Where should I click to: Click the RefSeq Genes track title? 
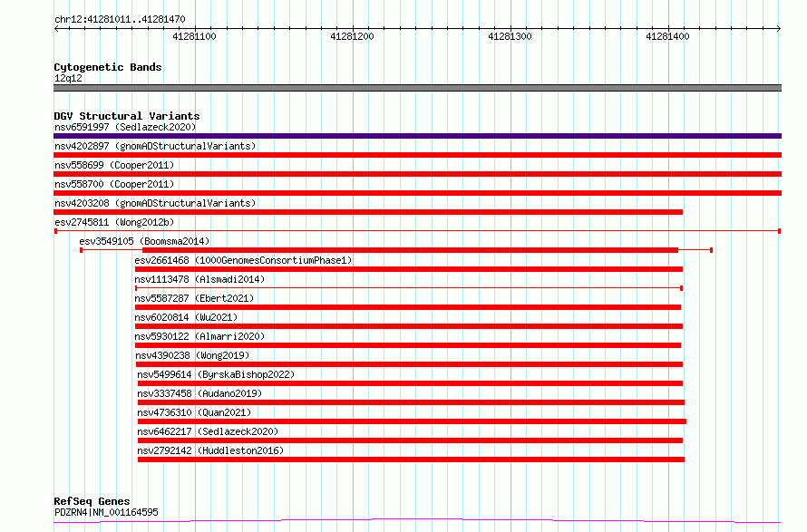tap(92, 501)
